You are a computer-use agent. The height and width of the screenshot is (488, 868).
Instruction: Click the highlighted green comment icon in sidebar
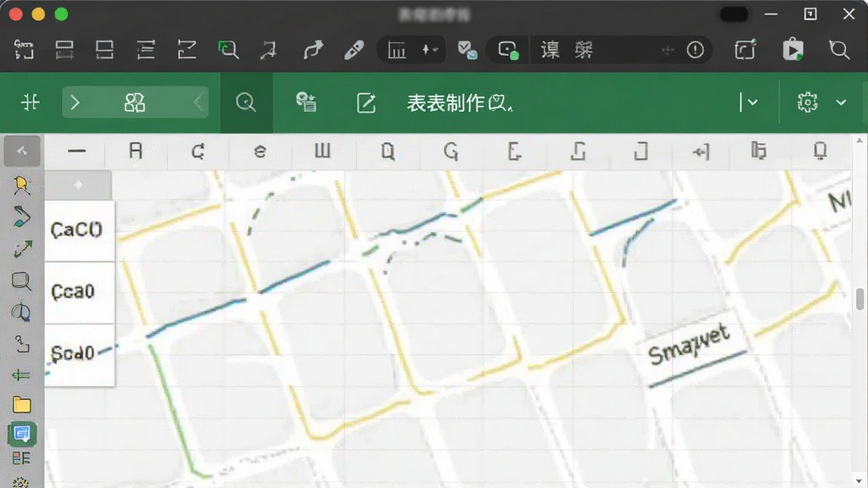[x=21, y=434]
